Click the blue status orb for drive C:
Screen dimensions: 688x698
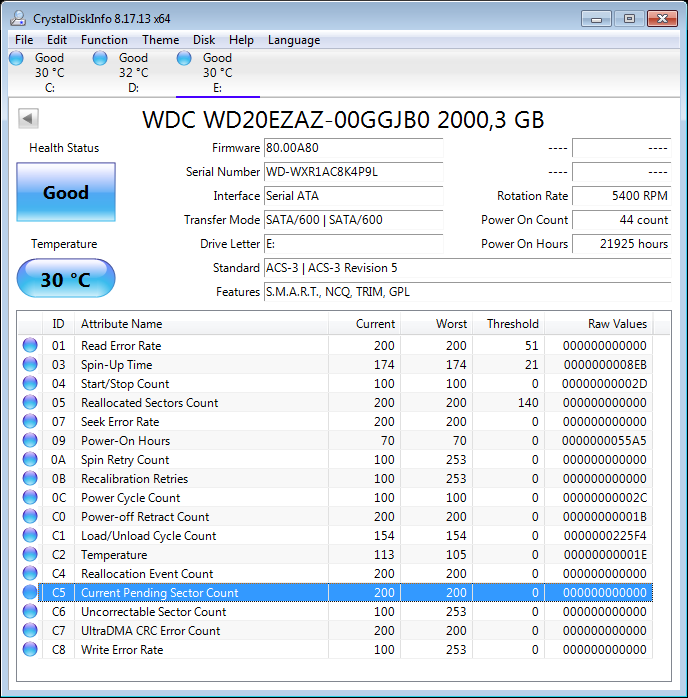16,58
